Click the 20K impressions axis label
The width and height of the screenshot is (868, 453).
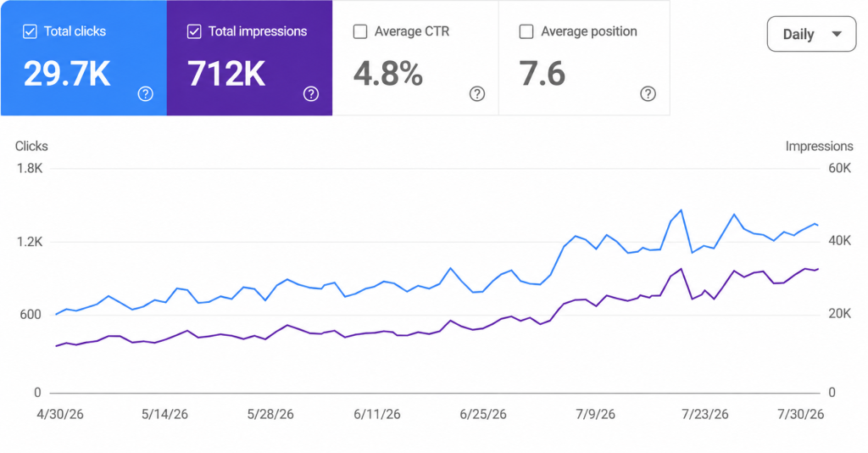pyautogui.click(x=840, y=314)
